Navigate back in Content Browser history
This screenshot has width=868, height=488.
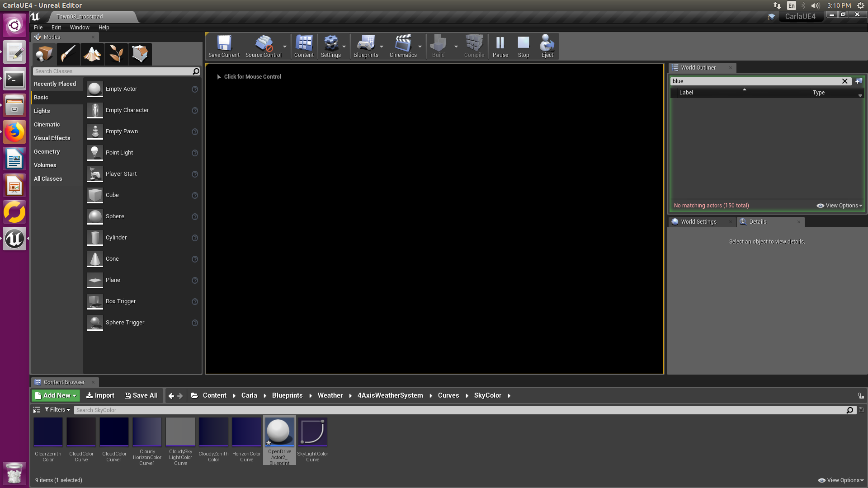coord(171,396)
